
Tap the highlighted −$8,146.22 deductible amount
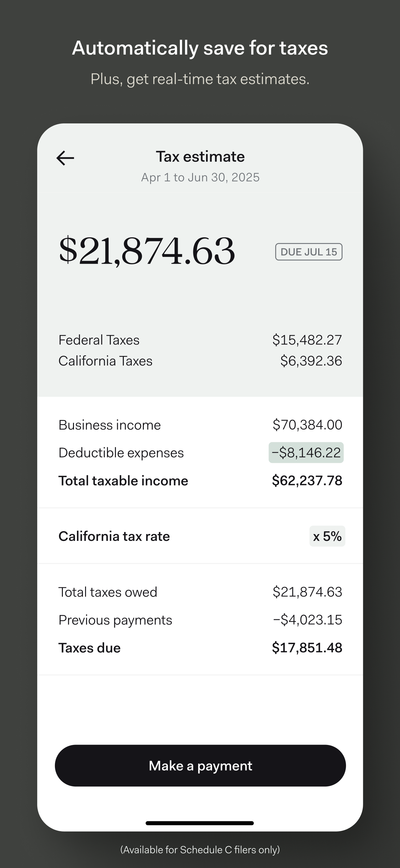[x=306, y=452]
